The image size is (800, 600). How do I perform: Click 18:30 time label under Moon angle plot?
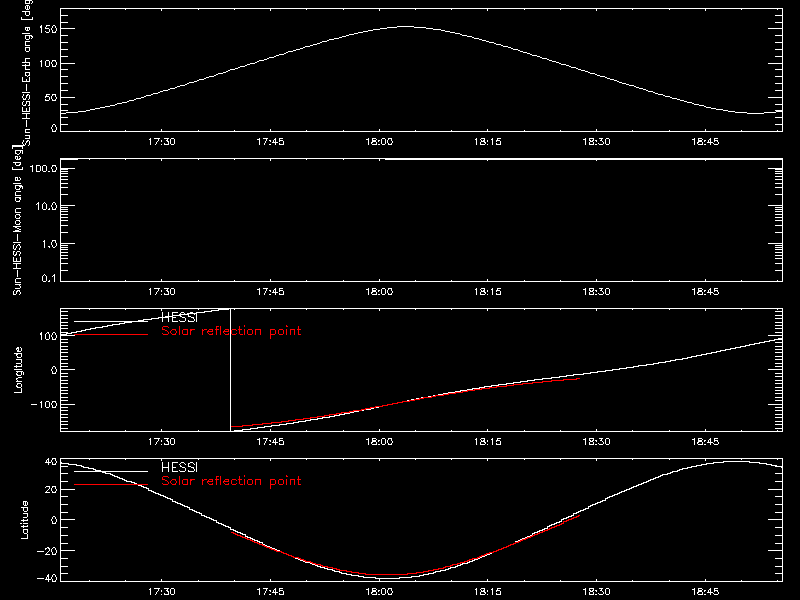pyautogui.click(x=596, y=292)
